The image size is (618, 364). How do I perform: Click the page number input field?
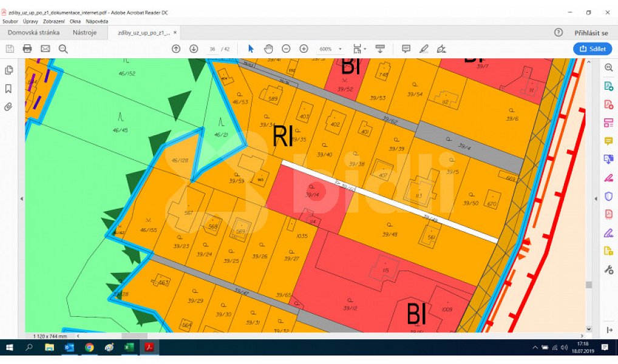[x=212, y=49]
